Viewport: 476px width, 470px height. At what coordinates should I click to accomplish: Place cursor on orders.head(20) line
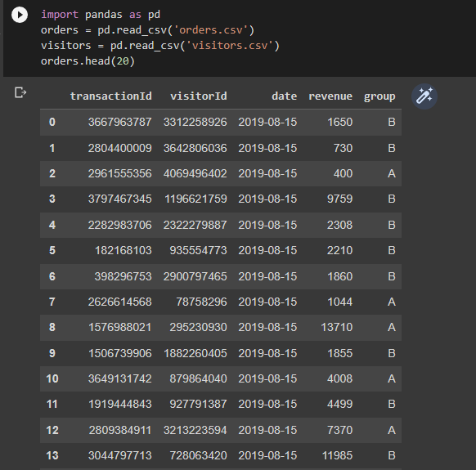pyautogui.click(x=88, y=61)
